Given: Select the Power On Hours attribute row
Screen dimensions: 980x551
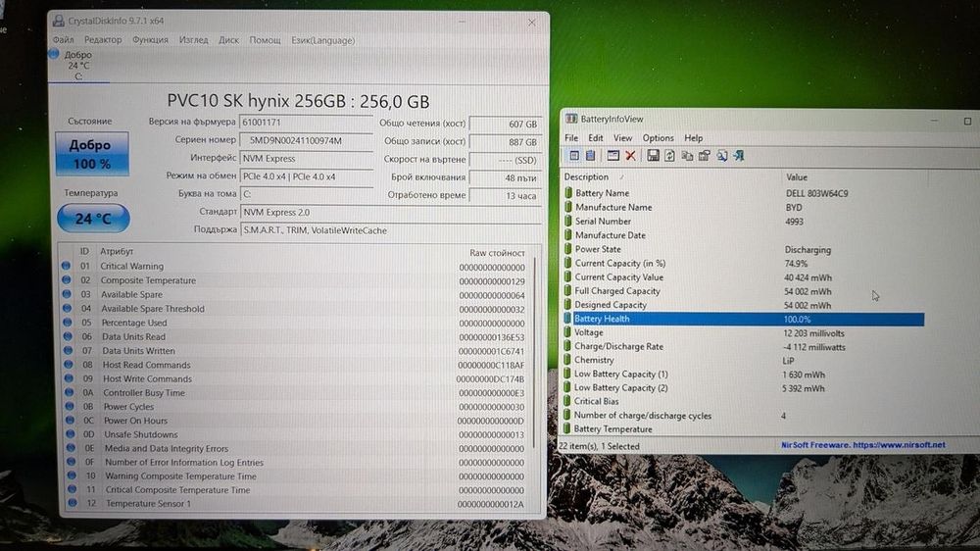Looking at the screenshot, I should tap(298, 421).
